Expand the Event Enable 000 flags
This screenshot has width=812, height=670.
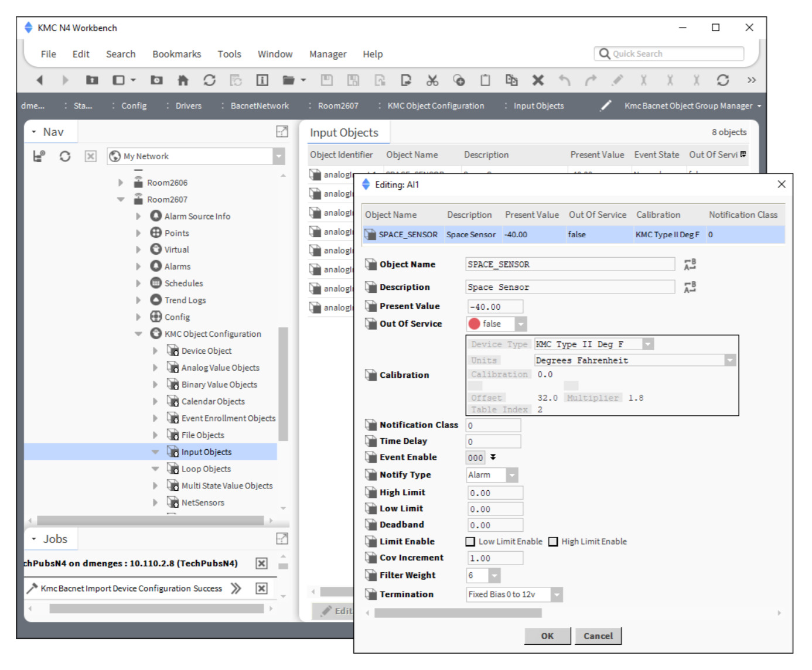(x=493, y=457)
